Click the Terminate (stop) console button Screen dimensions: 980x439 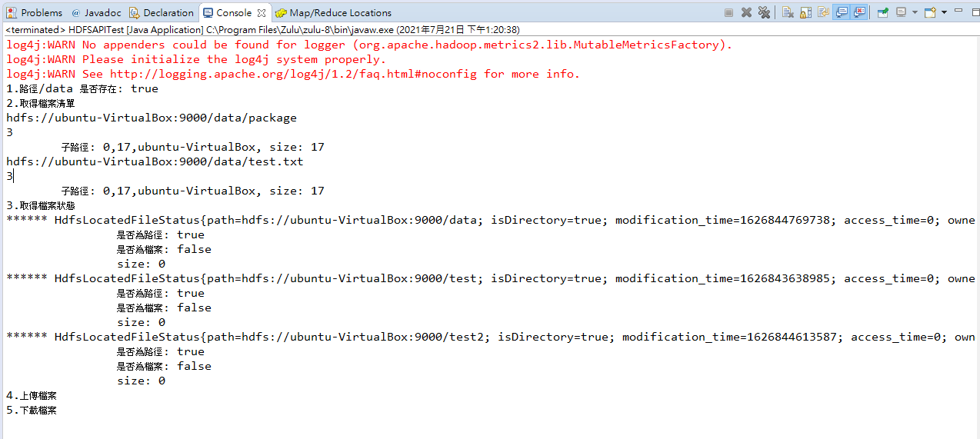coord(728,12)
